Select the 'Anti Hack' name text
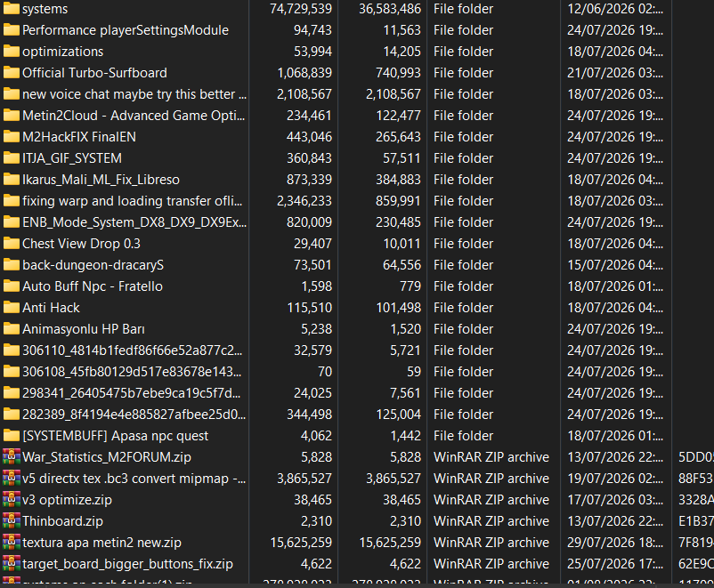 pos(51,308)
